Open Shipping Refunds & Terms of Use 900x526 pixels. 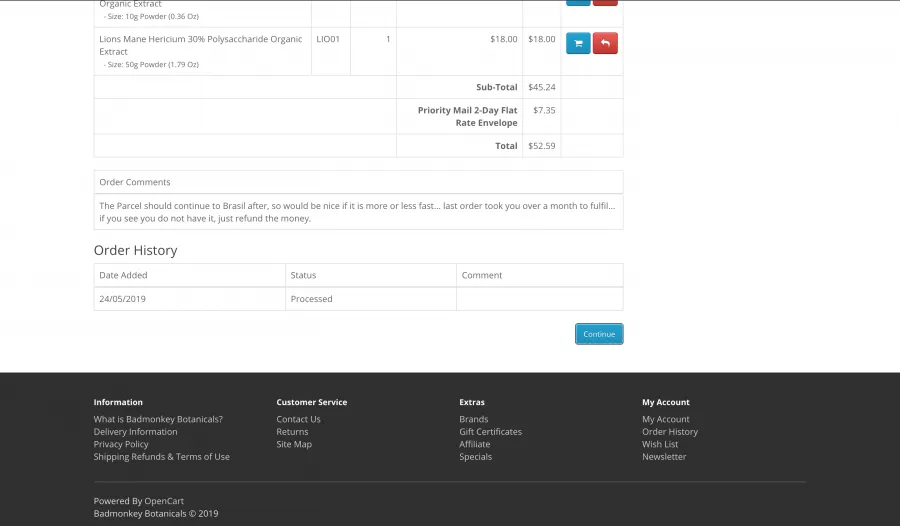click(161, 457)
